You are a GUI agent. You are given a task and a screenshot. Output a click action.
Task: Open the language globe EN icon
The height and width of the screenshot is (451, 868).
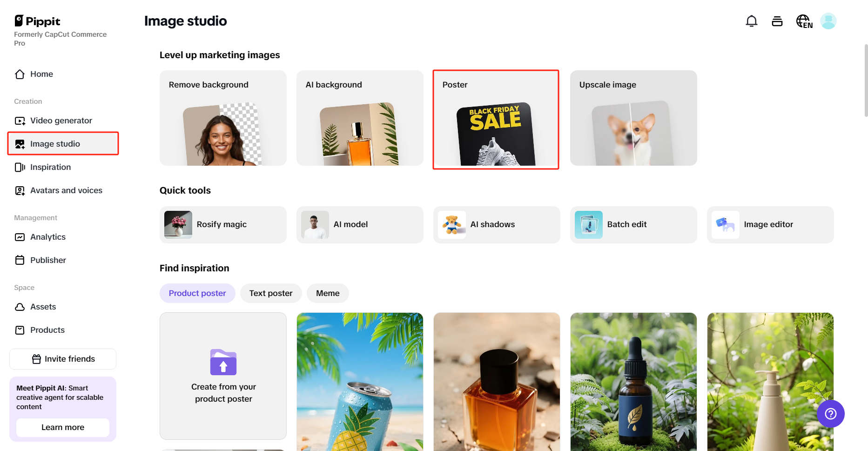(804, 21)
